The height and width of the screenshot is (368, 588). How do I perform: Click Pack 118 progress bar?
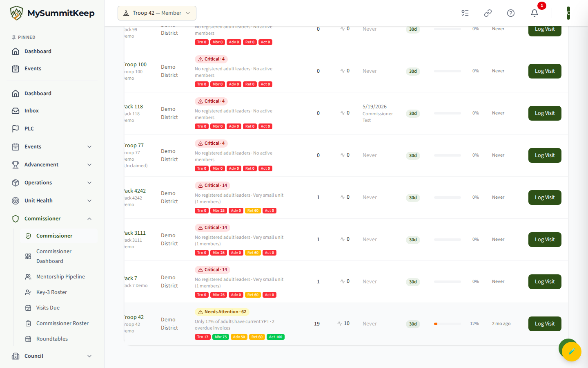[x=448, y=113]
